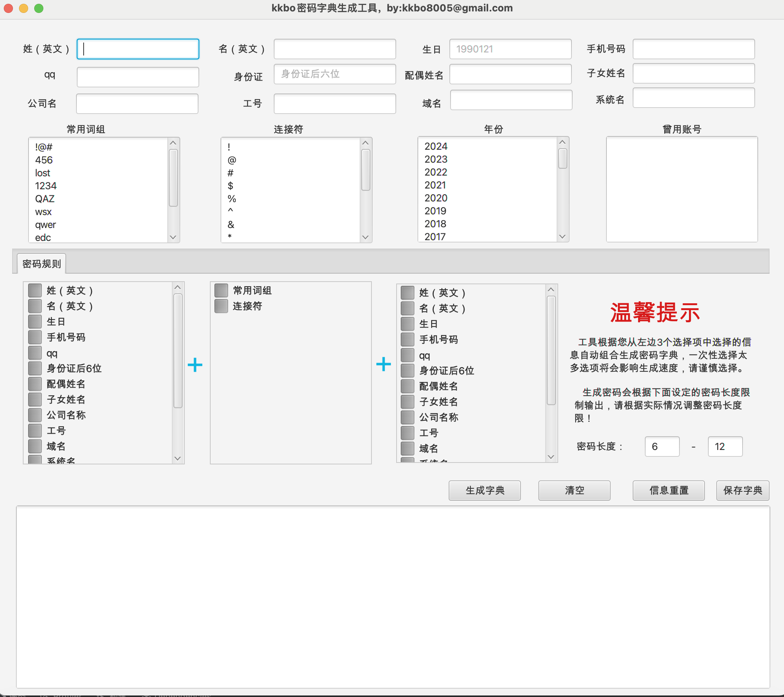Check 公司名称 in the first rule list

[x=35, y=415]
